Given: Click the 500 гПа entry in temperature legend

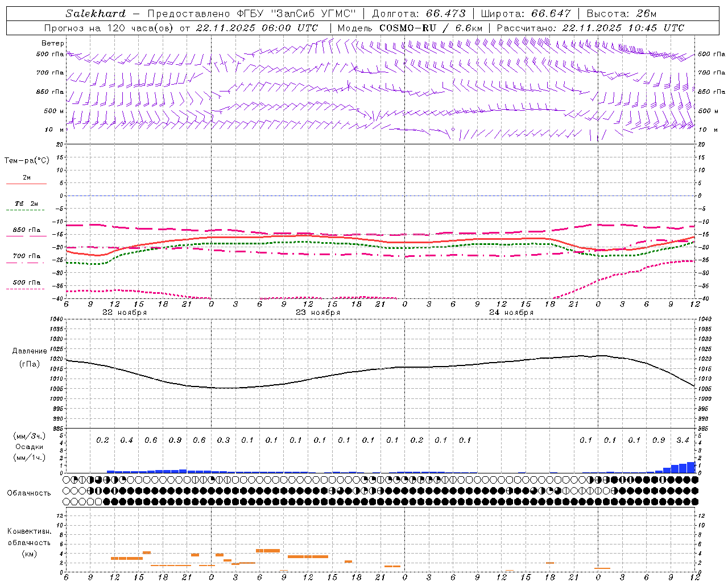Looking at the screenshot, I should (x=27, y=282).
